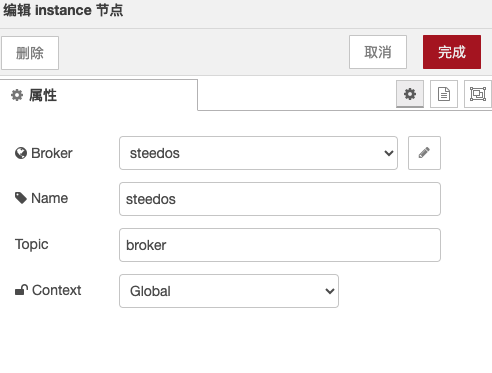Open node properties gear icon button
The width and height of the screenshot is (492, 373).
(x=410, y=94)
